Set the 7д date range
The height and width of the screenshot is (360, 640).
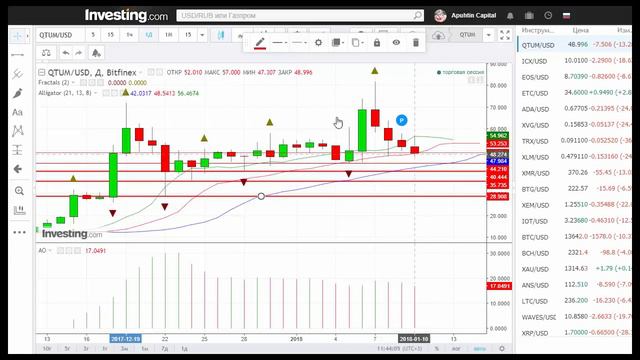click(164, 349)
